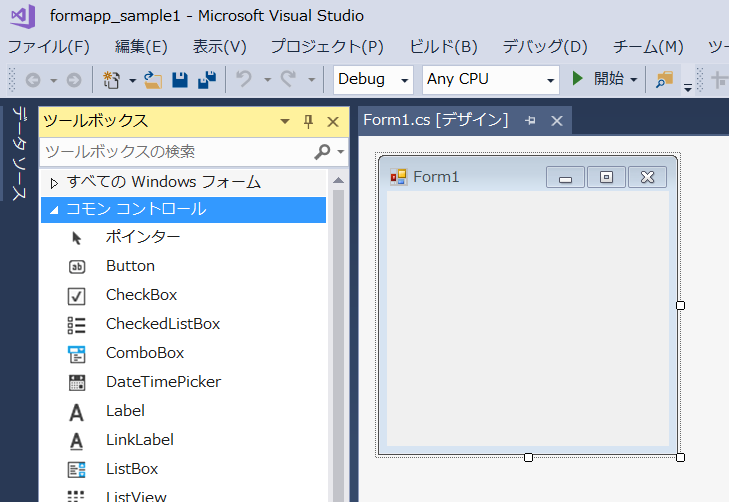Click the form's bottom-edge resize handle
This screenshot has height=502, width=729.
(x=528, y=457)
